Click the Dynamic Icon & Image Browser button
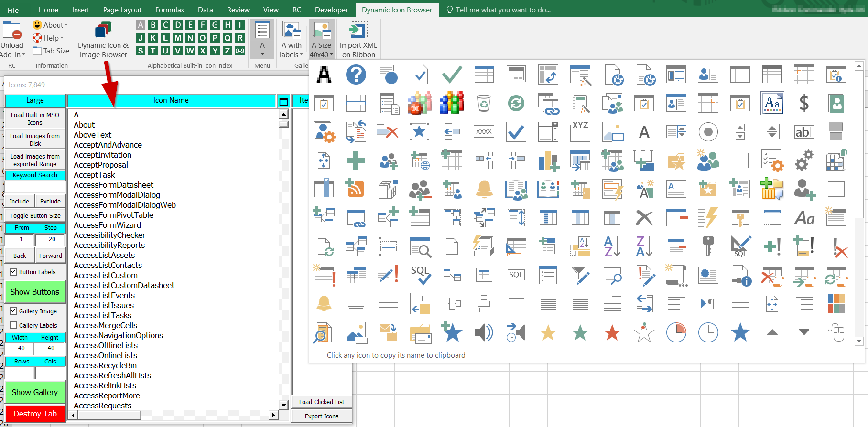 pos(103,41)
